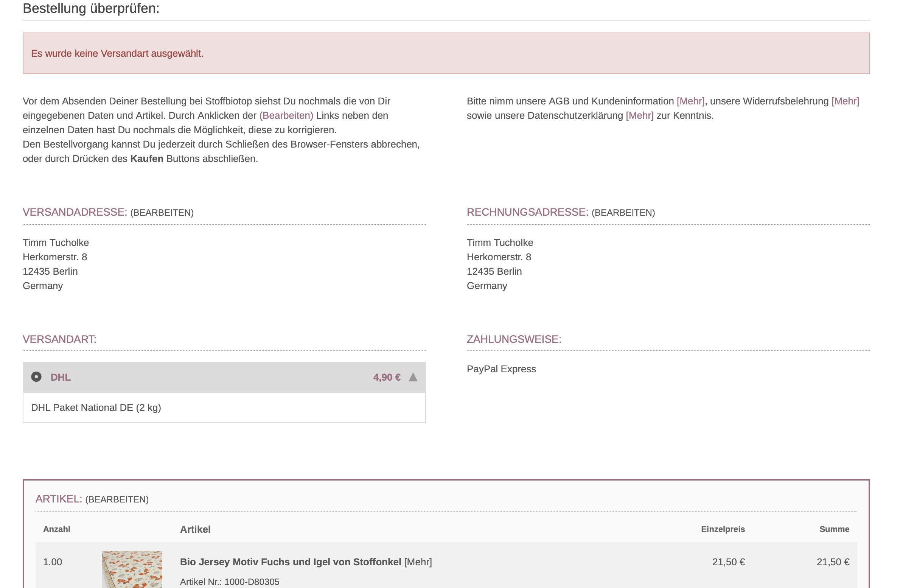Open the fox and hedgehog fabric thumbnail
The image size is (917, 588).
click(x=132, y=569)
